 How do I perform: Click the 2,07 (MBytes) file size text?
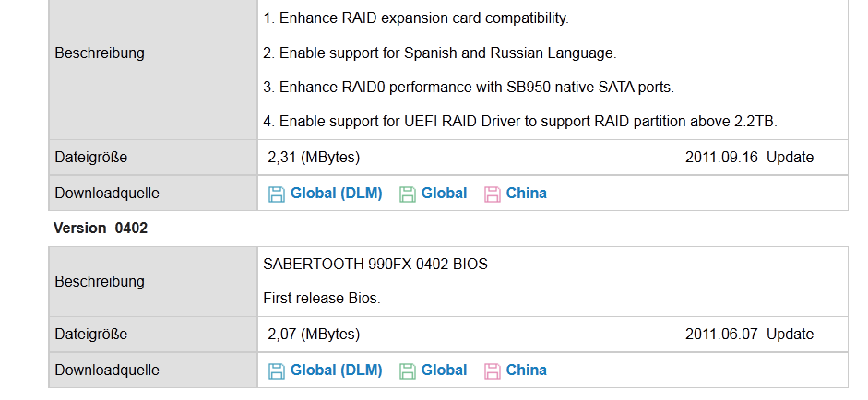314,335
